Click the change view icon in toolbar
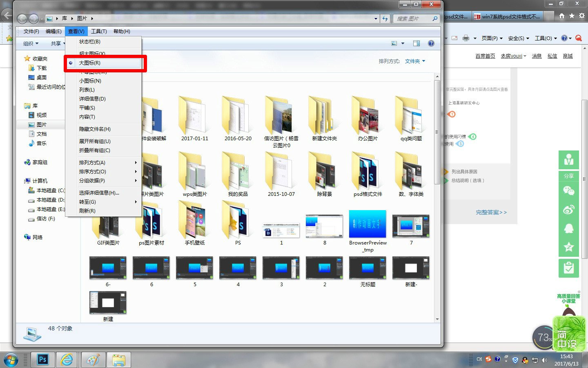The image size is (588, 368). pyautogui.click(x=394, y=43)
